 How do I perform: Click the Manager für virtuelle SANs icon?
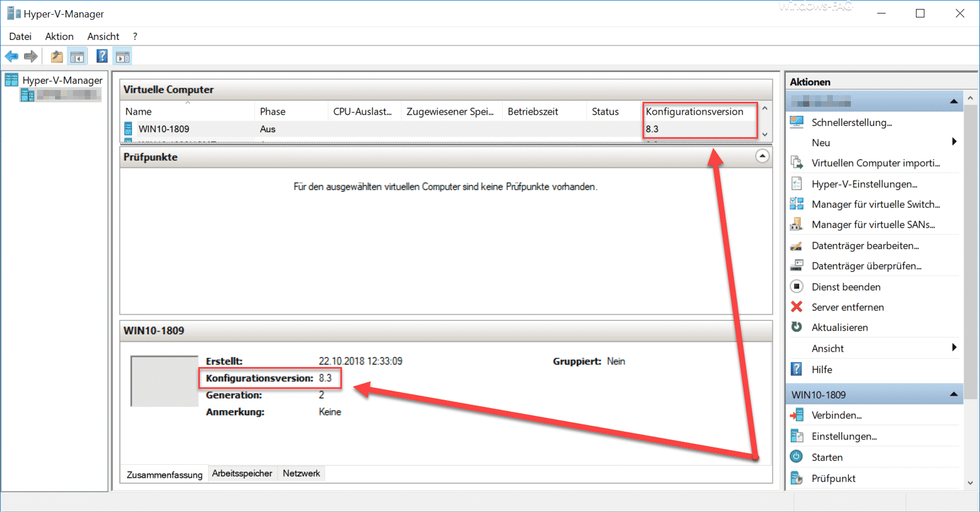pyautogui.click(x=796, y=224)
